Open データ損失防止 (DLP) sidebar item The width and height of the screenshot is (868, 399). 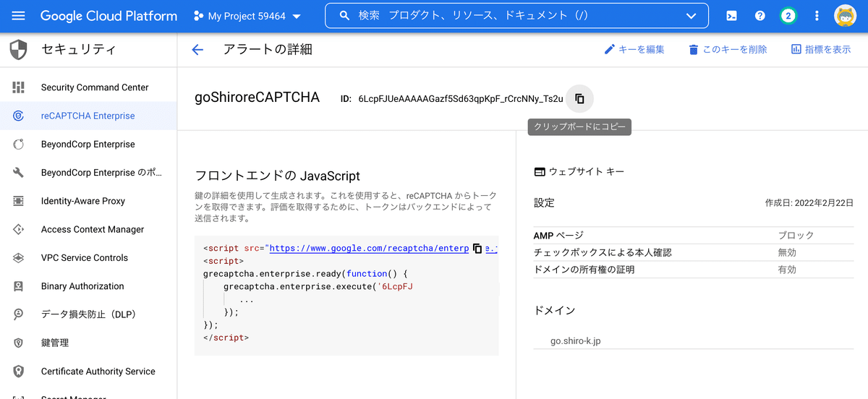(x=88, y=314)
